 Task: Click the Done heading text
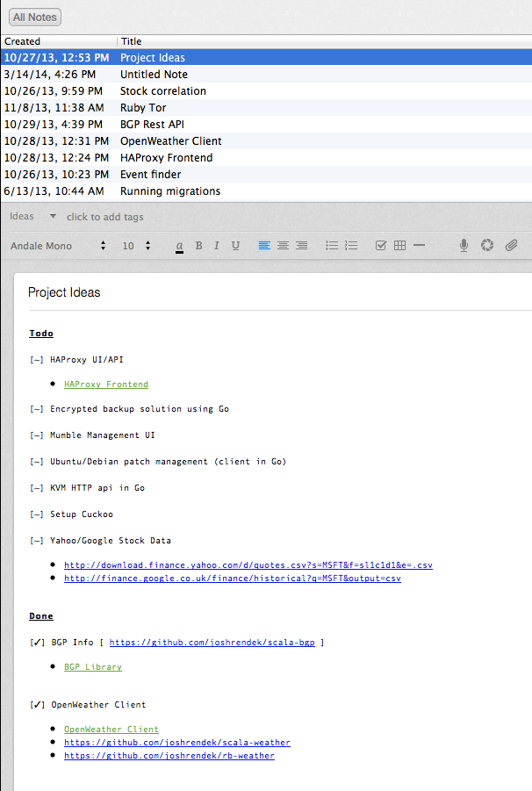click(41, 616)
